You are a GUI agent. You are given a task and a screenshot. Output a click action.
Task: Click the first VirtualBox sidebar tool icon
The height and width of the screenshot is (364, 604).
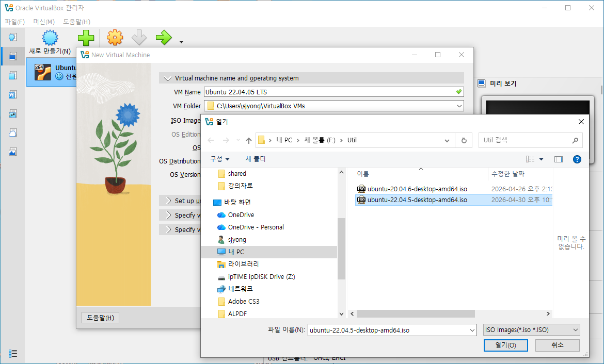tap(13, 37)
